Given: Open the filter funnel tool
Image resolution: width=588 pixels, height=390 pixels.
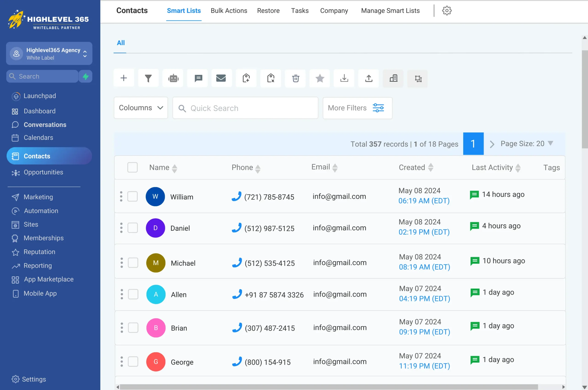Looking at the screenshot, I should pos(148,78).
